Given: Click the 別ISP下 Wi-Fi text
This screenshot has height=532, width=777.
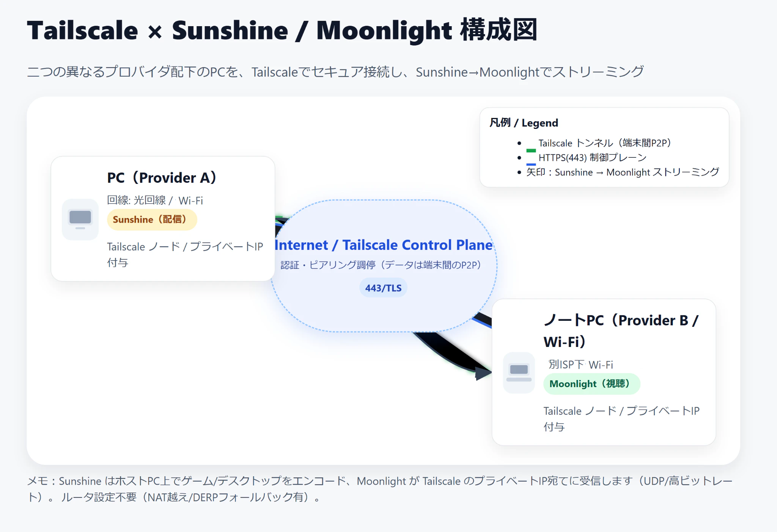Looking at the screenshot, I should click(580, 364).
